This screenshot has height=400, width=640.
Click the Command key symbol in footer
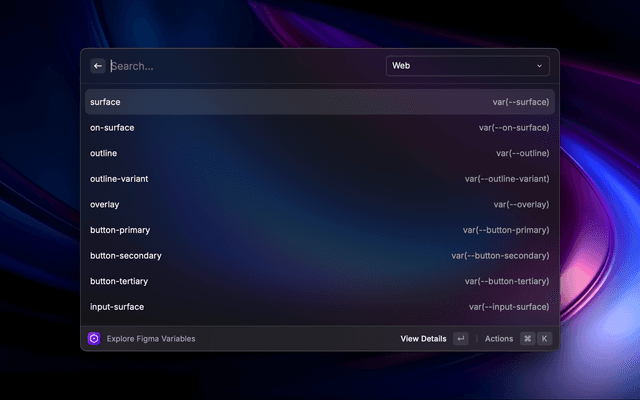(527, 339)
